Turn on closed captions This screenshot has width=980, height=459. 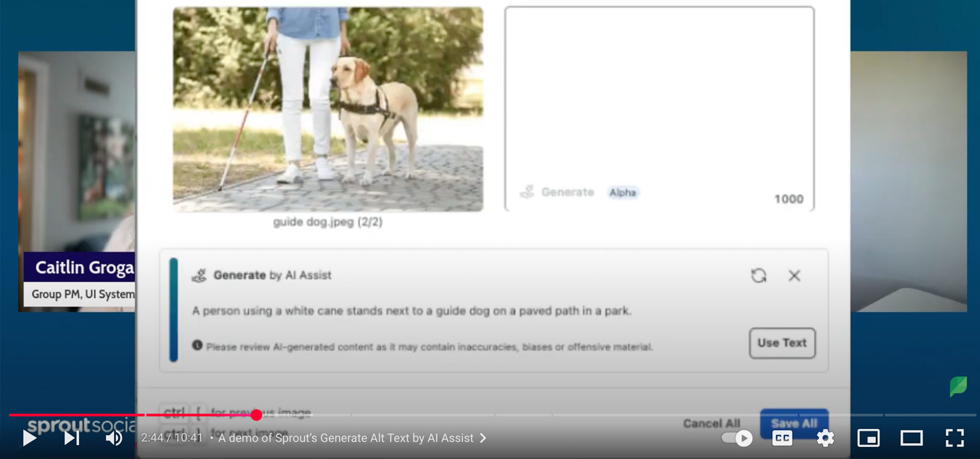[x=782, y=438]
